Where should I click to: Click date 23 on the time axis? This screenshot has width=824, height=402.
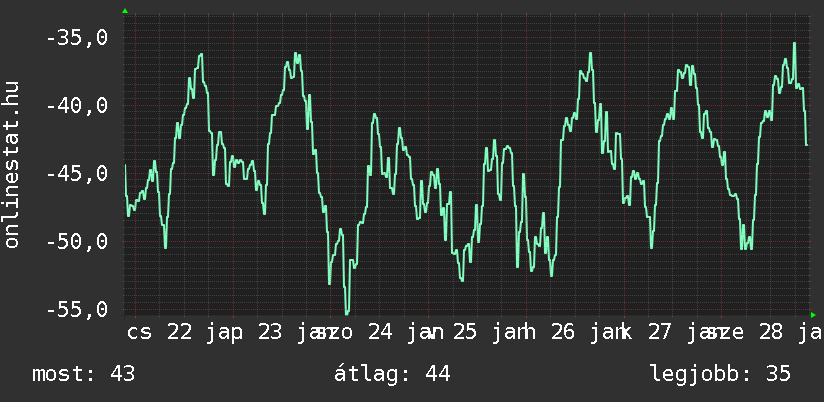tap(270, 332)
